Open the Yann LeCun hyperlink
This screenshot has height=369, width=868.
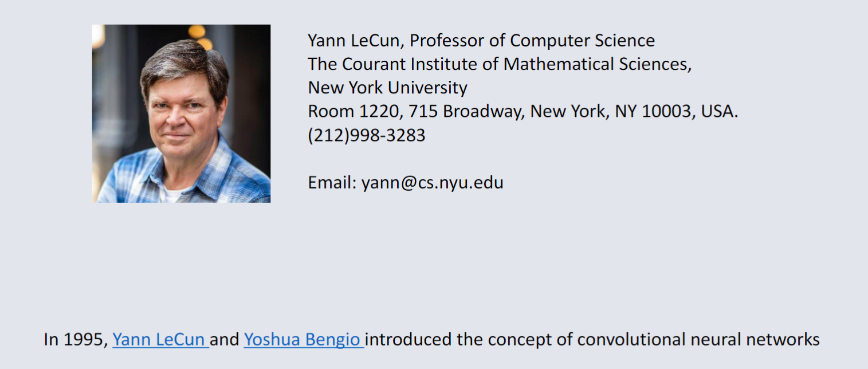click(x=159, y=340)
